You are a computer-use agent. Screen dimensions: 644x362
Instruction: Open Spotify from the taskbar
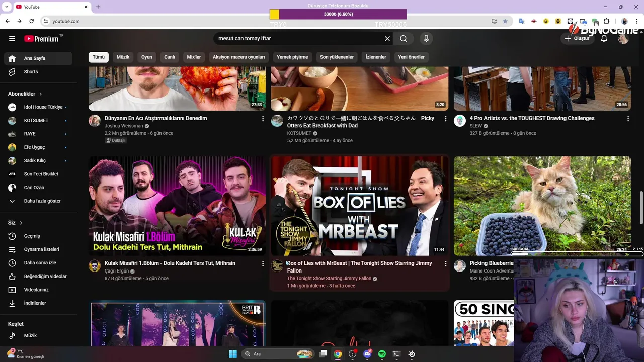(382, 354)
